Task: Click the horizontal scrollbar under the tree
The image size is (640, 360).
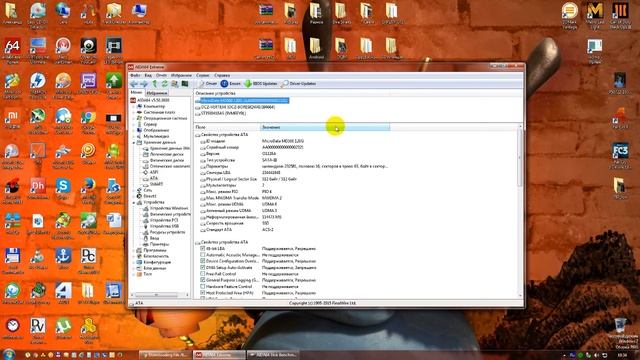Action: coord(160,295)
